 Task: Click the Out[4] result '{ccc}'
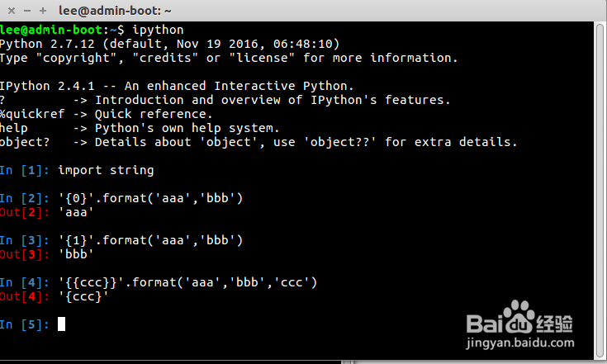click(83, 296)
